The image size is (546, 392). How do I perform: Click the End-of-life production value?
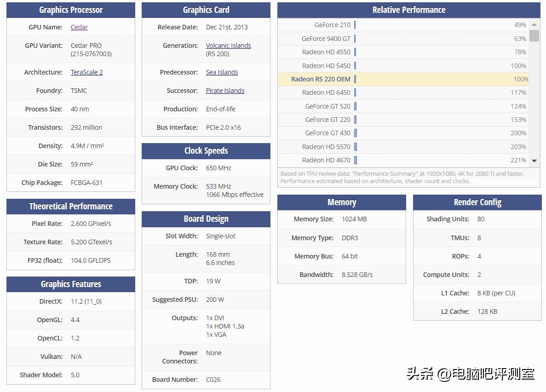[220, 109]
